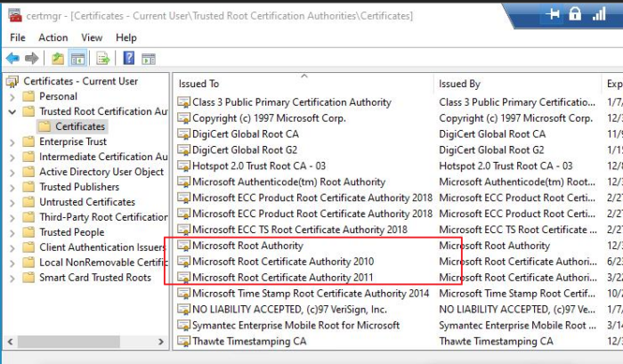
Task: Expand Active Directory User Object node
Action: click(x=12, y=173)
